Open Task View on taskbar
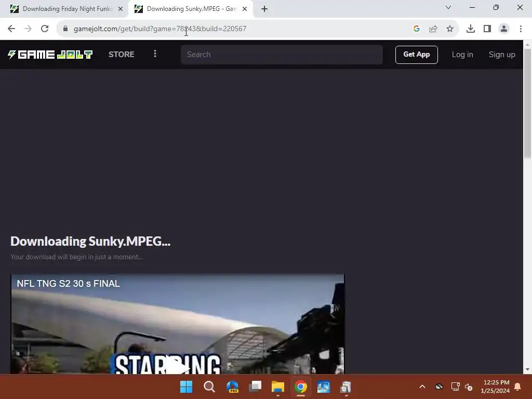Image resolution: width=532 pixels, height=399 pixels. click(255, 387)
